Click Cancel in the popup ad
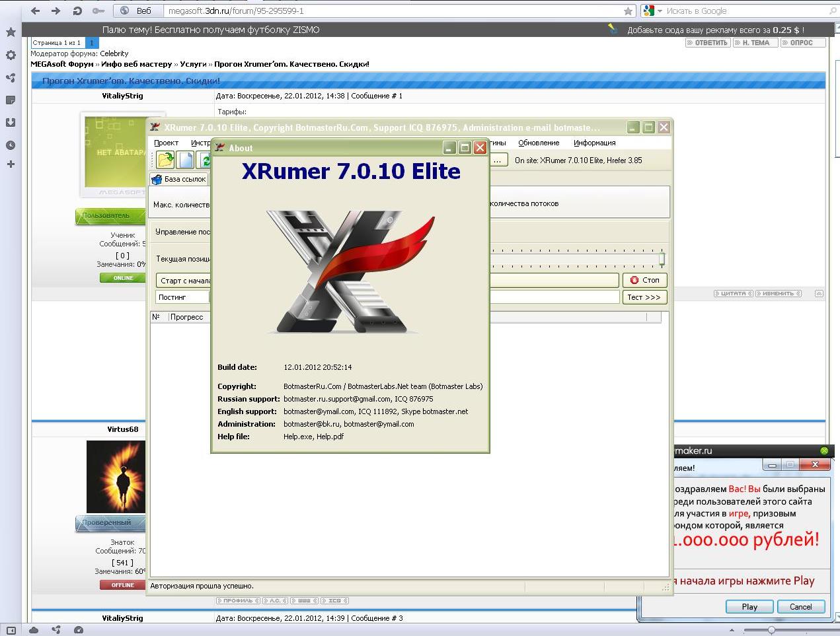This screenshot has height=636, width=840. pyautogui.click(x=800, y=606)
